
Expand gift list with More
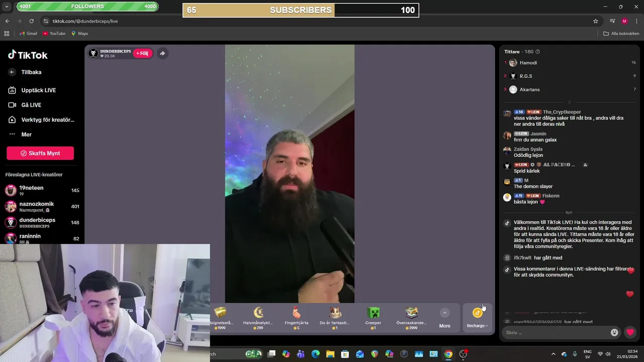[x=445, y=318]
